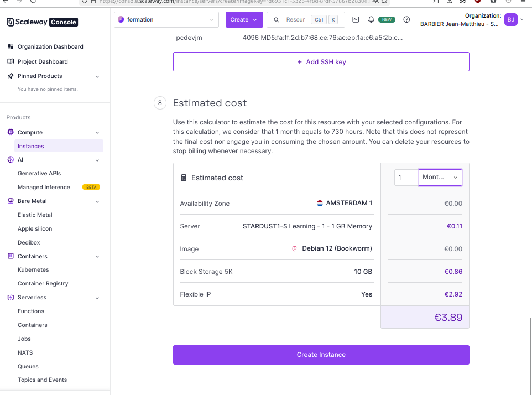Click the duration quantity input field
This screenshot has height=395, width=532.
click(406, 178)
